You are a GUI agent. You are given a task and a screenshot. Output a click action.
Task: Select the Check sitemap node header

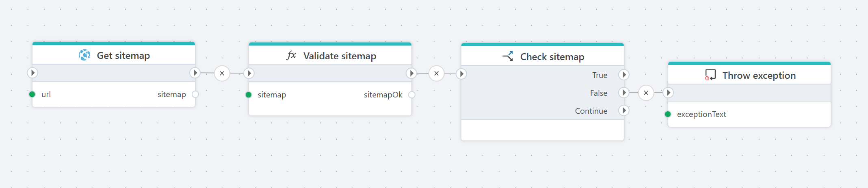552,57
